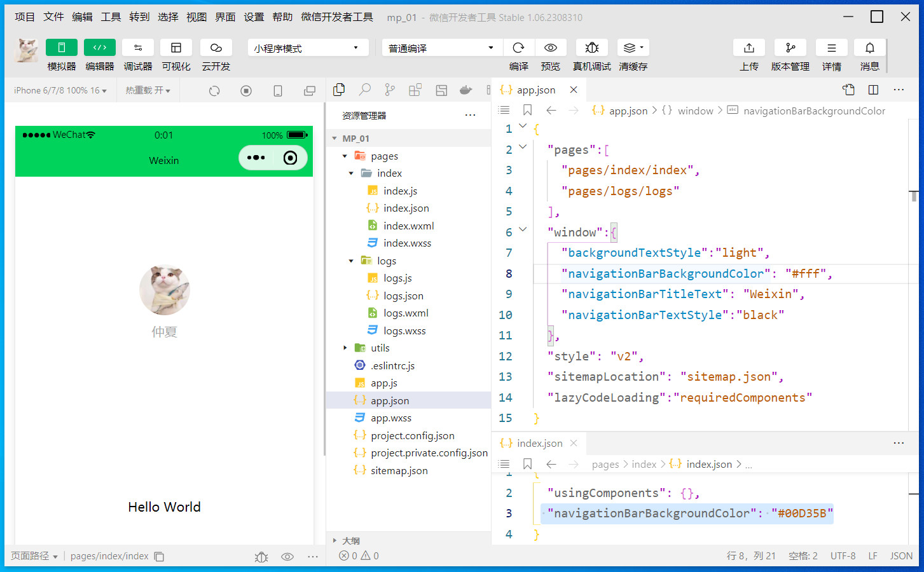Image resolution: width=924 pixels, height=572 pixels.
Task: Toggle the Editor panel button
Action: 100,48
